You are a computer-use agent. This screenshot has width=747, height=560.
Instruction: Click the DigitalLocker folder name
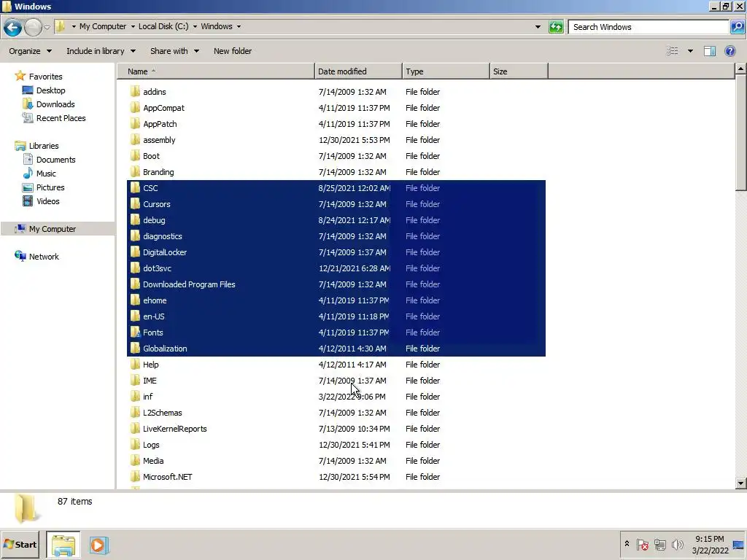(x=165, y=252)
